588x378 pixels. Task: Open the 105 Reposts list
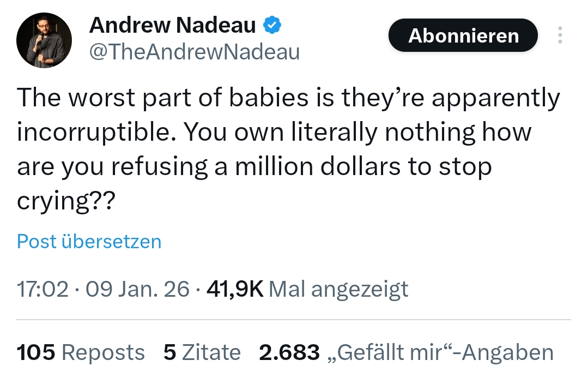[x=81, y=352]
